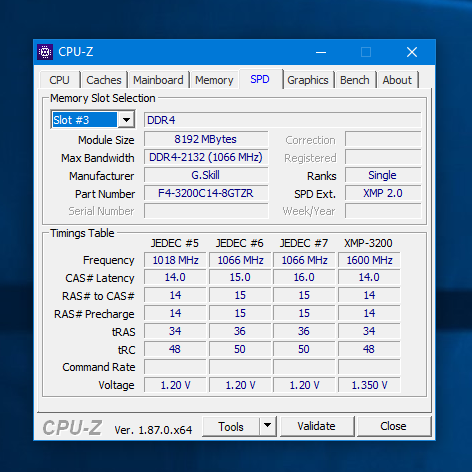Open the Mainboard tab
Viewport: 472px width, 472px height.
(x=158, y=80)
